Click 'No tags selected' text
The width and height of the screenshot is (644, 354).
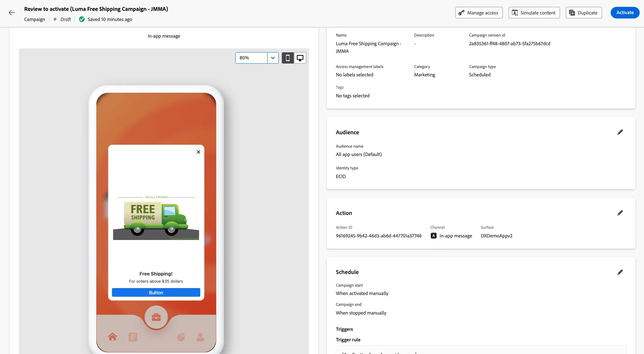[353, 96]
